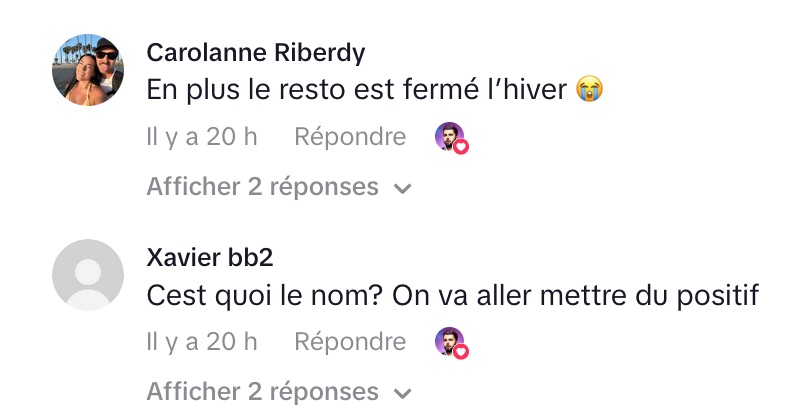Open Carolanne Riberdy's profile picture
The image size is (794, 412).
[x=87, y=69]
